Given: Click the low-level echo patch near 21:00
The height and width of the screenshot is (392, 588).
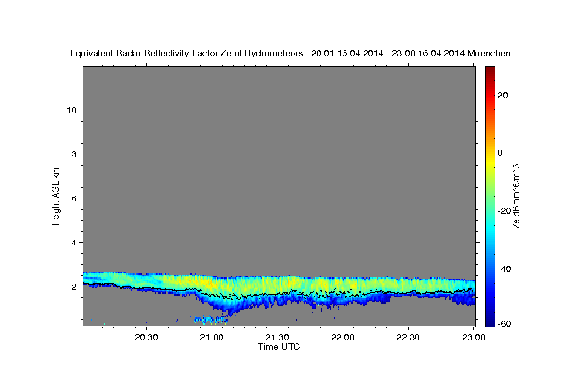Looking at the screenshot, I should click(x=210, y=319).
